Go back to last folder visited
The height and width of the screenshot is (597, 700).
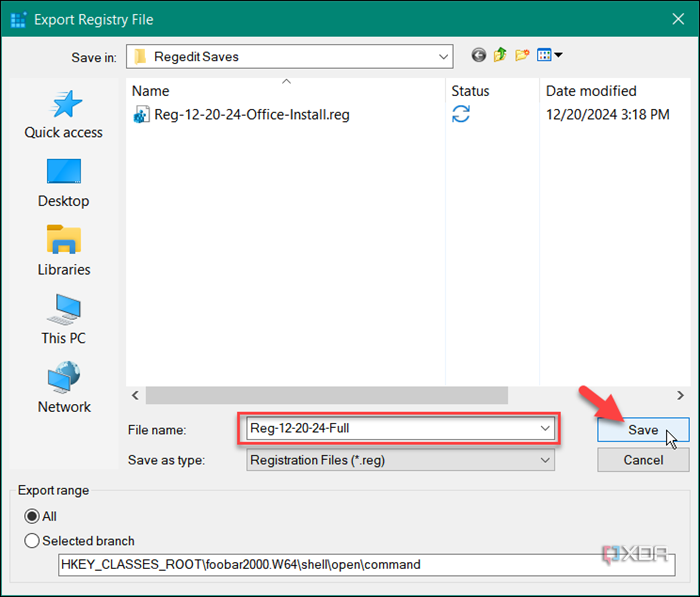(x=479, y=55)
